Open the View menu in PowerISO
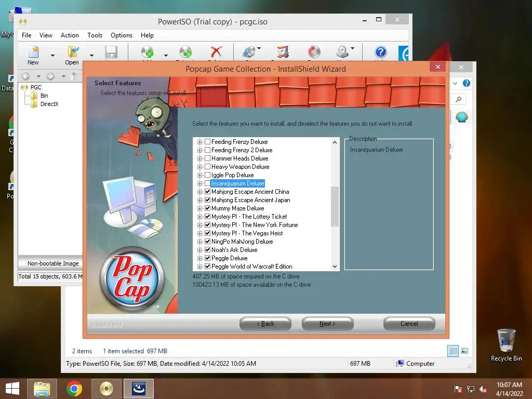Image resolution: width=532 pixels, height=399 pixels. pos(46,35)
